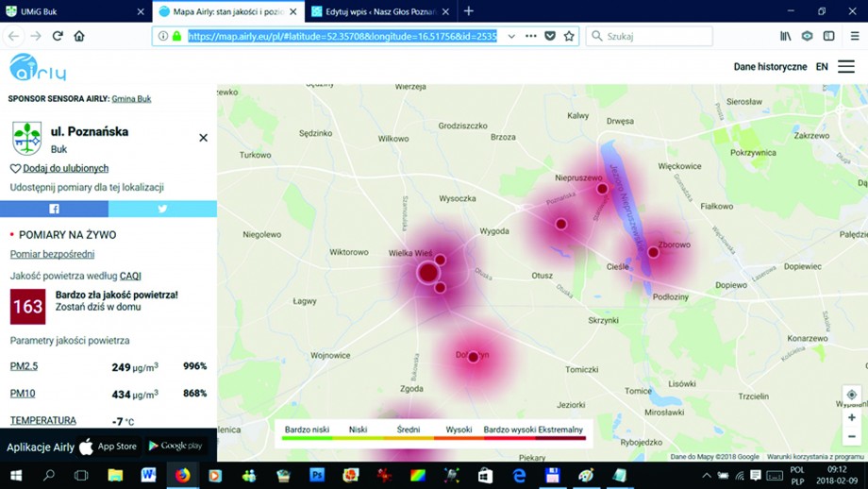Click the Airly logo
The height and width of the screenshot is (489, 868).
[x=38, y=67]
